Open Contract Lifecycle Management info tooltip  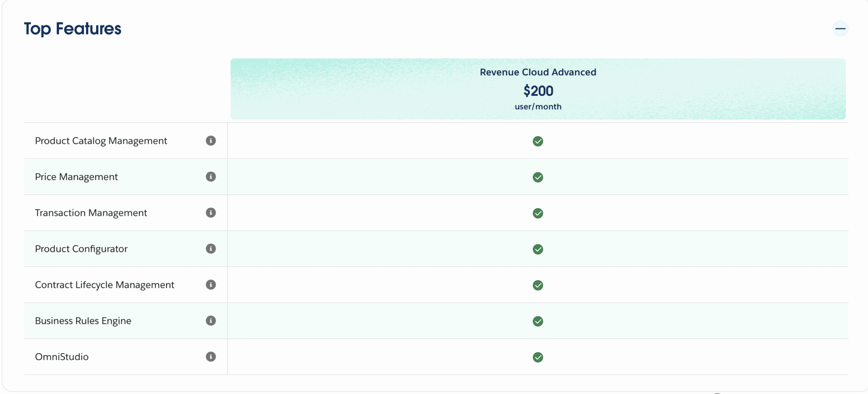coord(211,285)
